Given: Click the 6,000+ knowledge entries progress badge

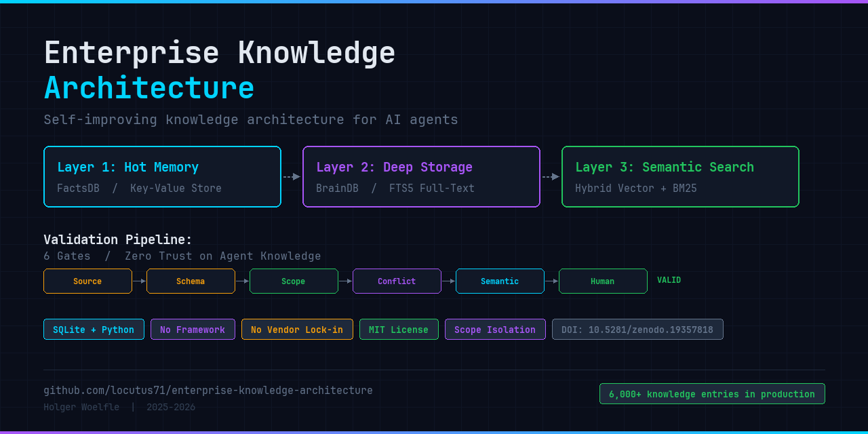Looking at the screenshot, I should tap(712, 393).
